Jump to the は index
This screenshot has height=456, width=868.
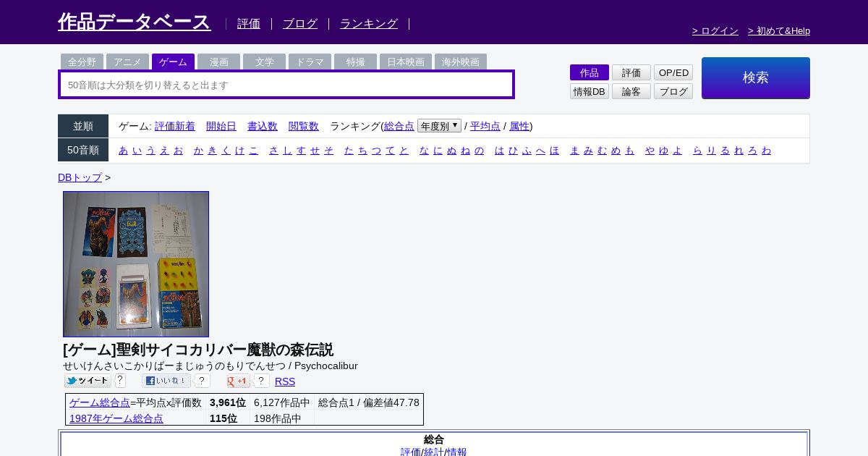click(x=499, y=150)
